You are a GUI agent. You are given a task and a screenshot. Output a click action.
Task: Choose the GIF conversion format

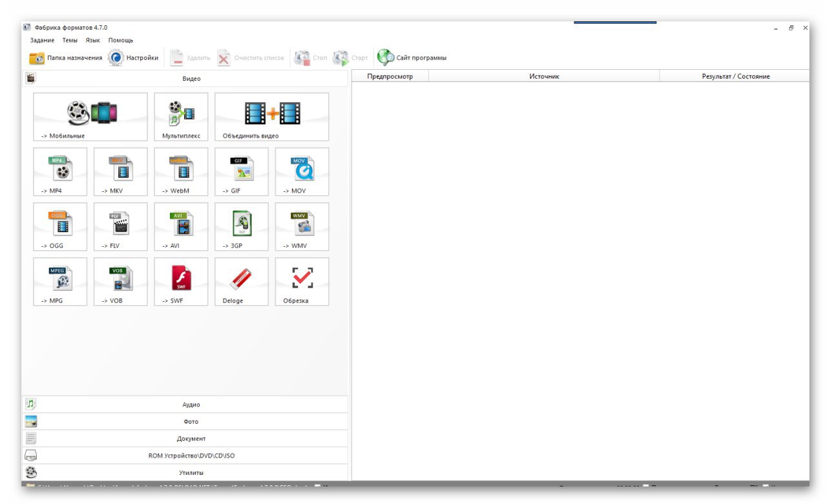(242, 172)
